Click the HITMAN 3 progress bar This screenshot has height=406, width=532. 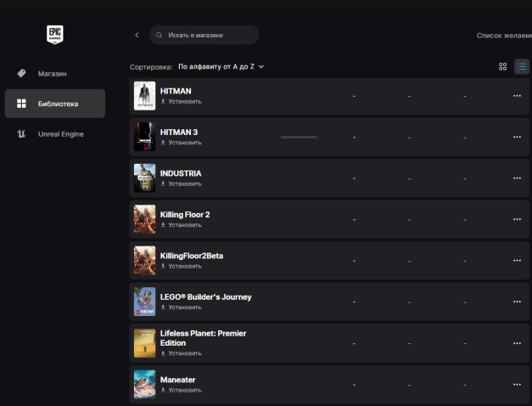pyautogui.click(x=298, y=137)
